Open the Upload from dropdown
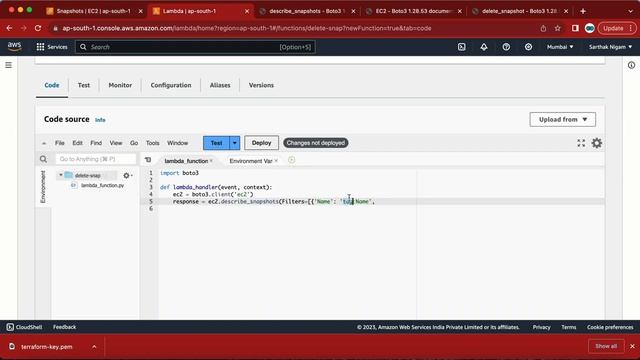This screenshot has height=360, width=640. click(x=562, y=120)
